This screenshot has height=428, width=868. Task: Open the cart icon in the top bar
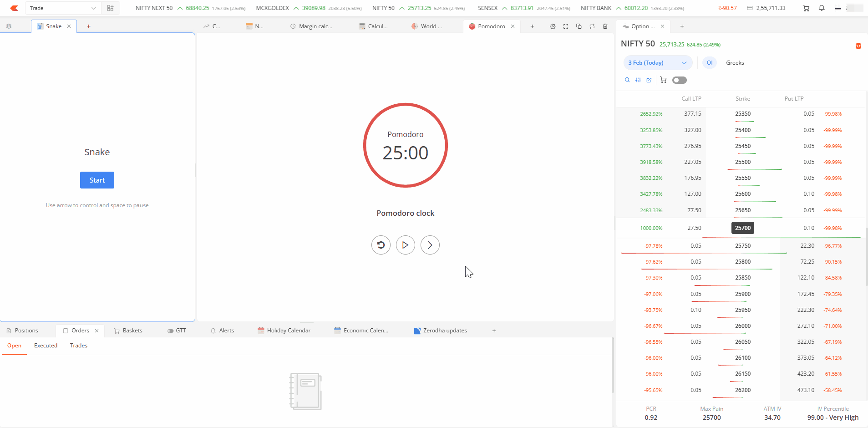(806, 8)
